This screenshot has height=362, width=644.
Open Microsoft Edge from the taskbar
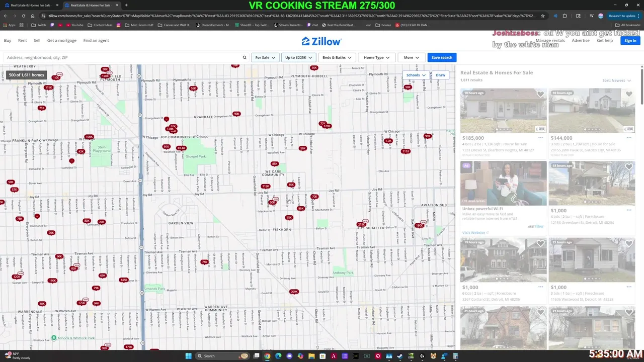pos(278,356)
